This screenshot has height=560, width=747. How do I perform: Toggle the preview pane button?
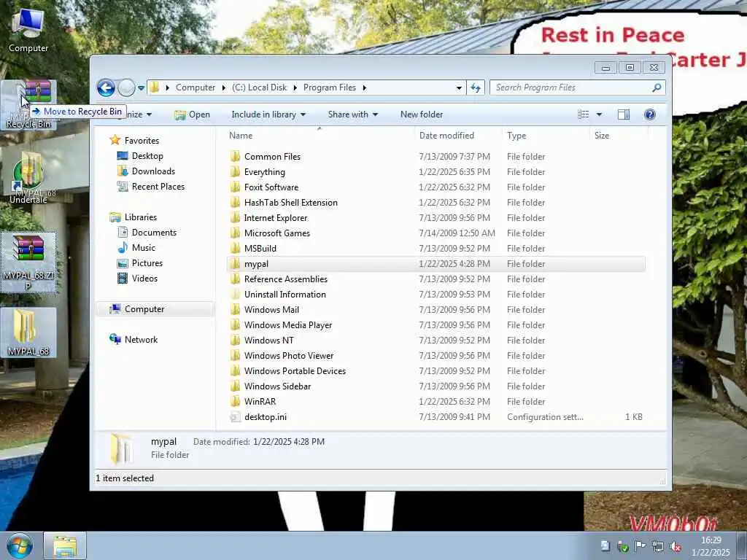[624, 114]
